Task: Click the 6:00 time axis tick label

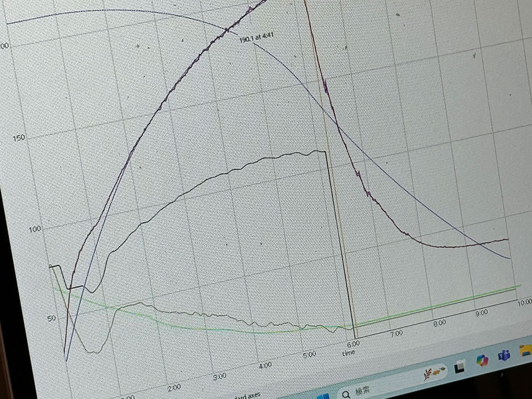Action: coord(353,344)
